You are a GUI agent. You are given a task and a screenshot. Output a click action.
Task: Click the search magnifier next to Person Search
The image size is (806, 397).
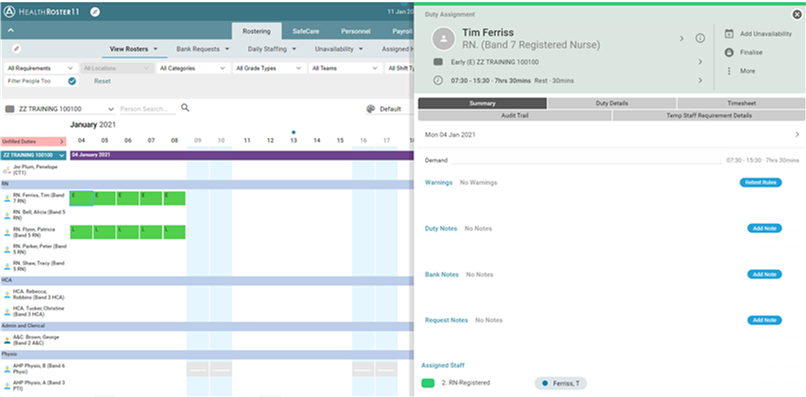(185, 108)
